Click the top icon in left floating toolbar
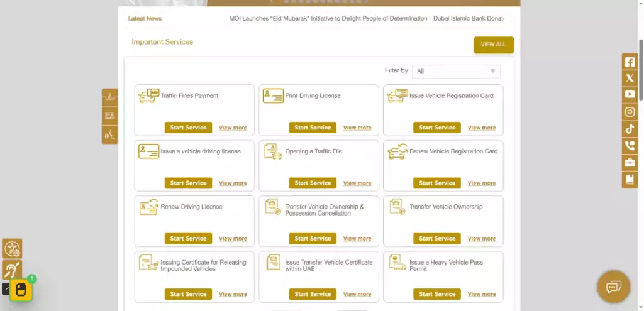The image size is (644, 311). coord(109,97)
